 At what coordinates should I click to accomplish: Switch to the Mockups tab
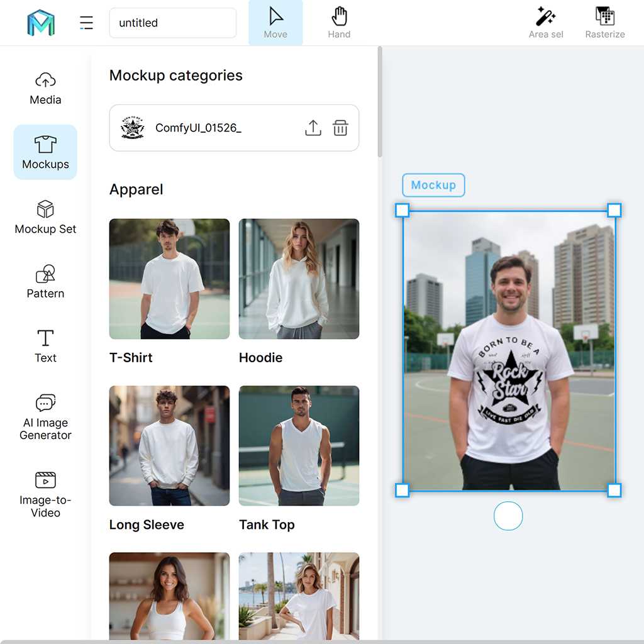click(45, 152)
